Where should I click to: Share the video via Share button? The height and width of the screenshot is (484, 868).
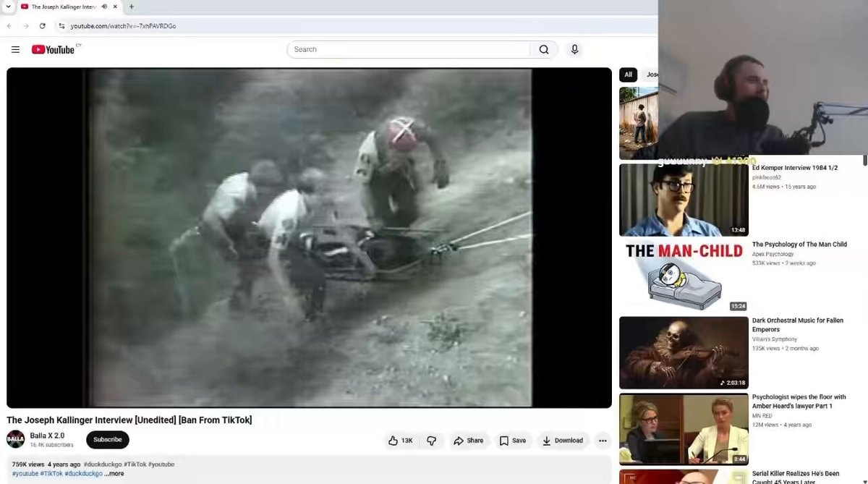coord(468,441)
